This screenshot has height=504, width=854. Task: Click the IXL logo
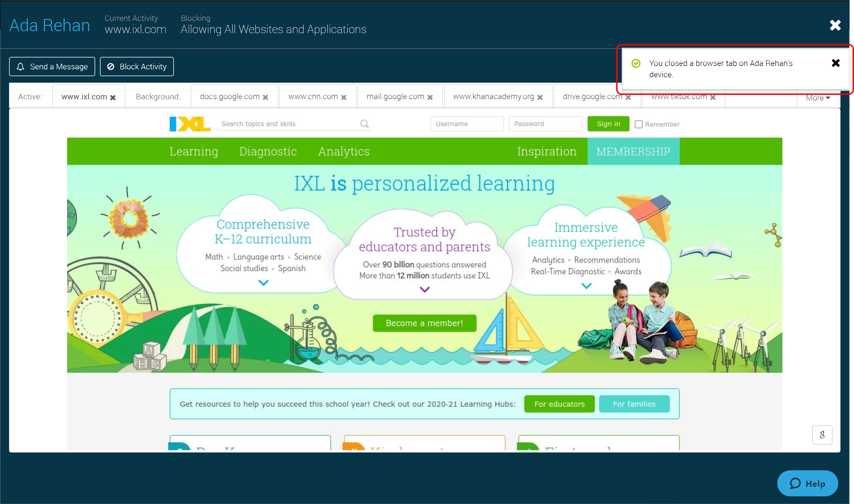point(190,124)
